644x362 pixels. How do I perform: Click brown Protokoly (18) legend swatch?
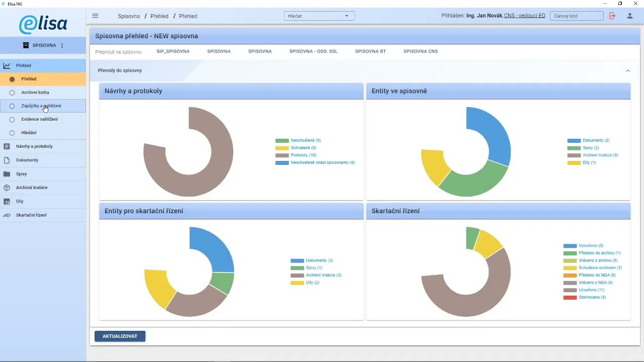click(282, 155)
